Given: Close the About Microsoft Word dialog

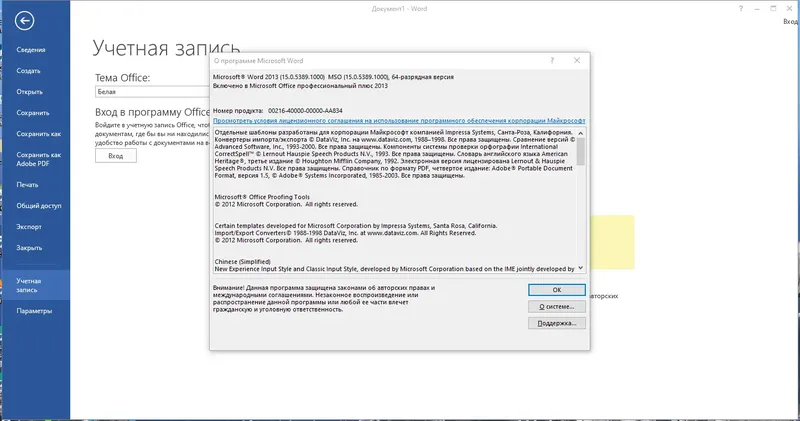Looking at the screenshot, I should click(x=577, y=60).
